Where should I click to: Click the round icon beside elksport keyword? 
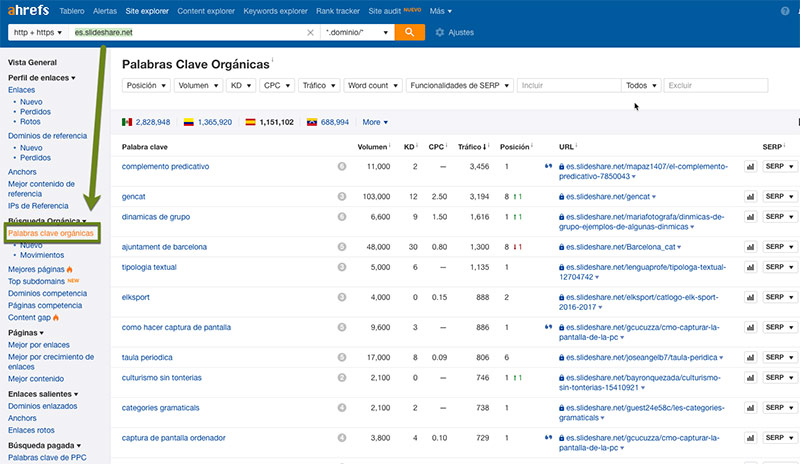coord(342,297)
